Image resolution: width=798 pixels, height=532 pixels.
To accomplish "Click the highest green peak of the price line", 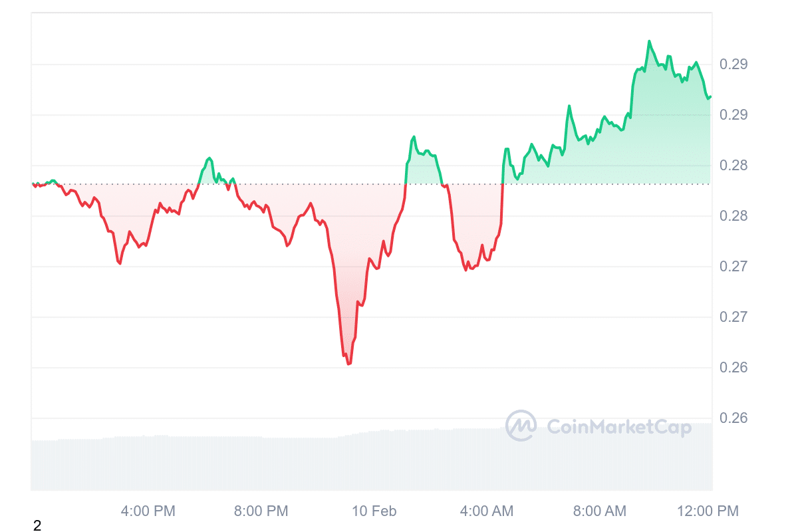I will [648, 41].
